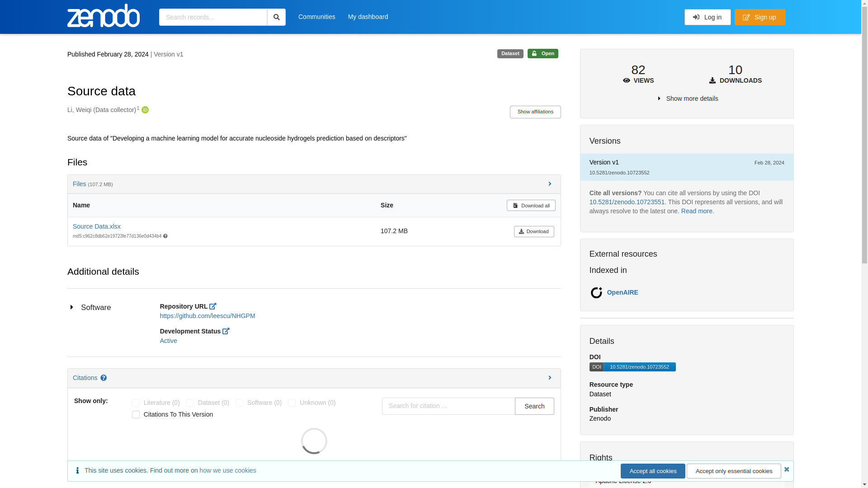Click the Download all button
868x488 pixels.
pos(531,206)
